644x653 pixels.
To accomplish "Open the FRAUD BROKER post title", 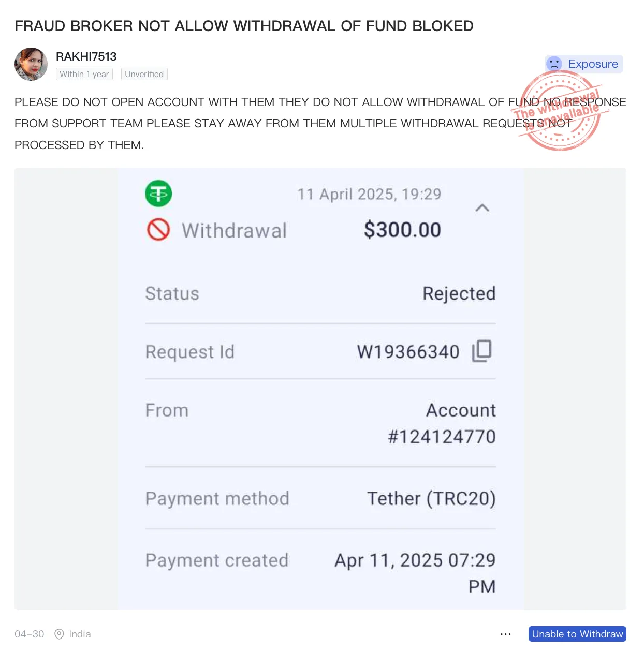I will pyautogui.click(x=244, y=26).
